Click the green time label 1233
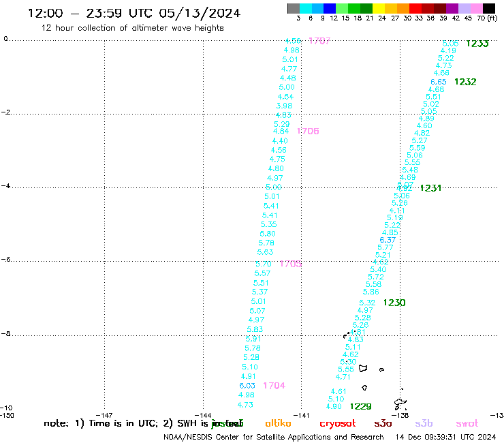Image resolution: width=504 pixels, height=443 pixels. coord(477,44)
